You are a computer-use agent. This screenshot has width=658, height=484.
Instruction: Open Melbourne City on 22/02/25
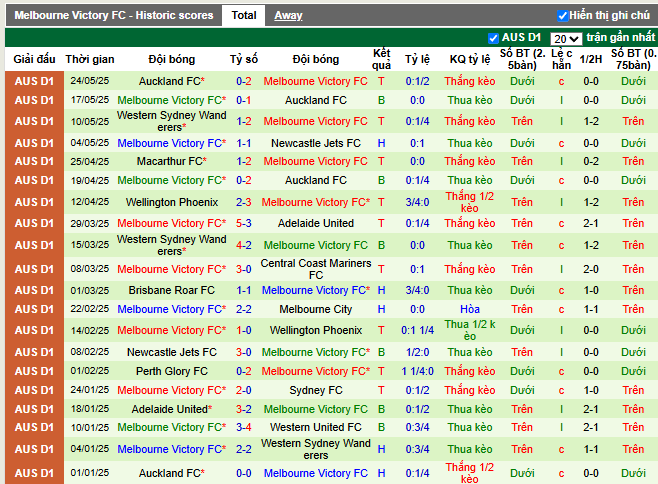(x=316, y=309)
